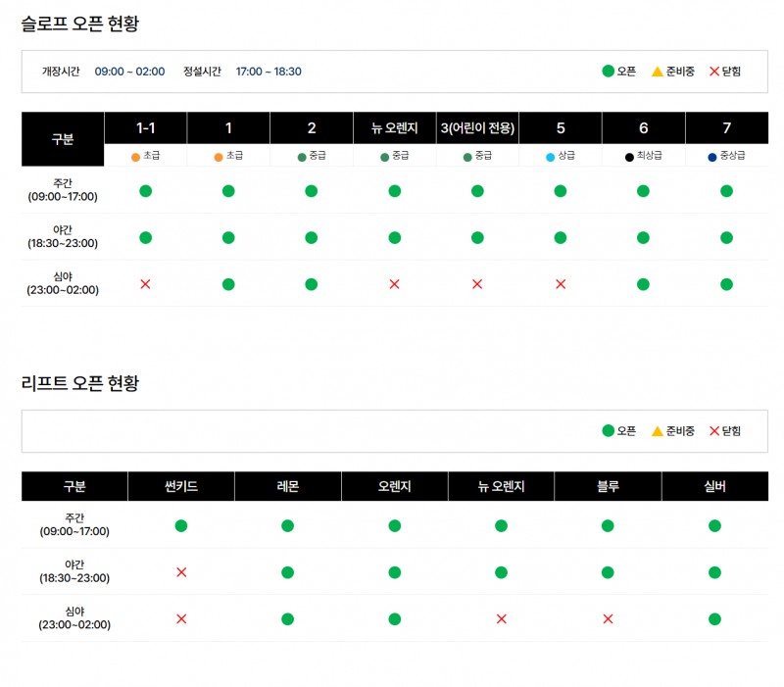Screen dimensions: 784x687
Task: Click 뉴 오렌지 lift's 심야 closed X
Action: click(x=501, y=619)
